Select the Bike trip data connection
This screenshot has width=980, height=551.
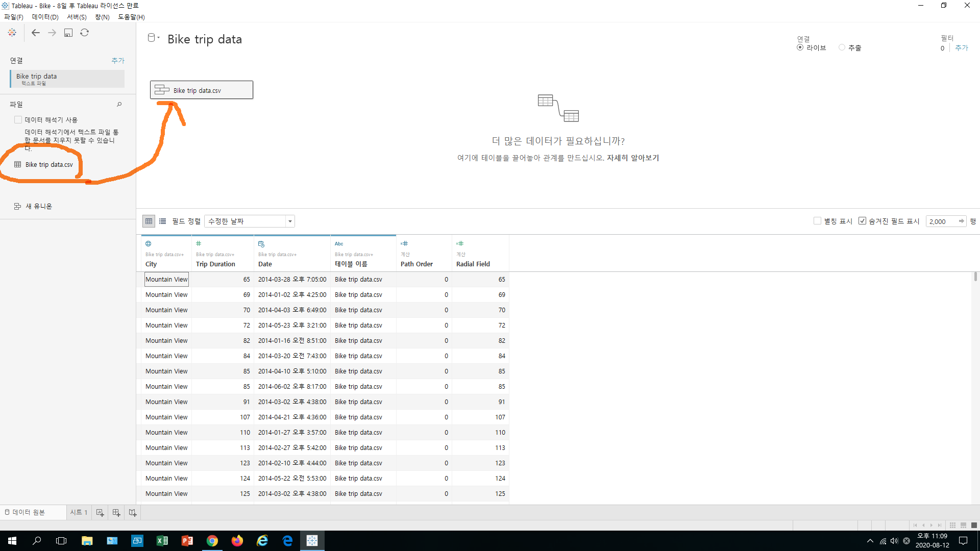click(x=67, y=79)
